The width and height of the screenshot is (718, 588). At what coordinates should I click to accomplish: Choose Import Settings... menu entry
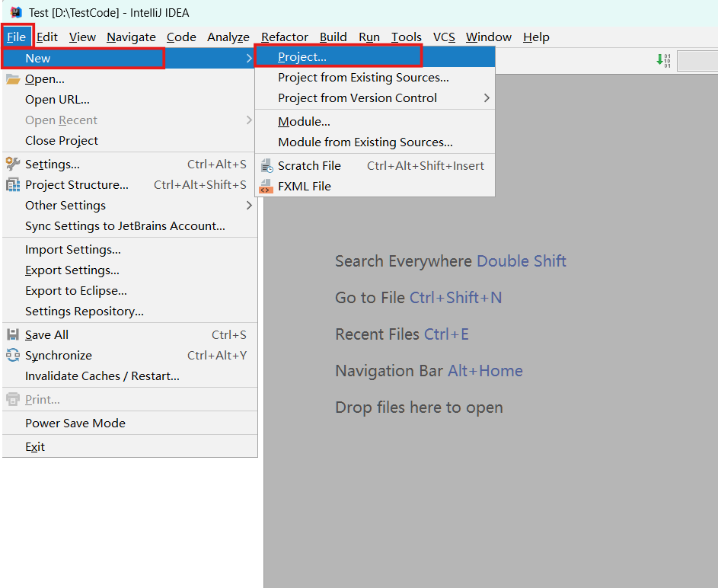(129, 250)
